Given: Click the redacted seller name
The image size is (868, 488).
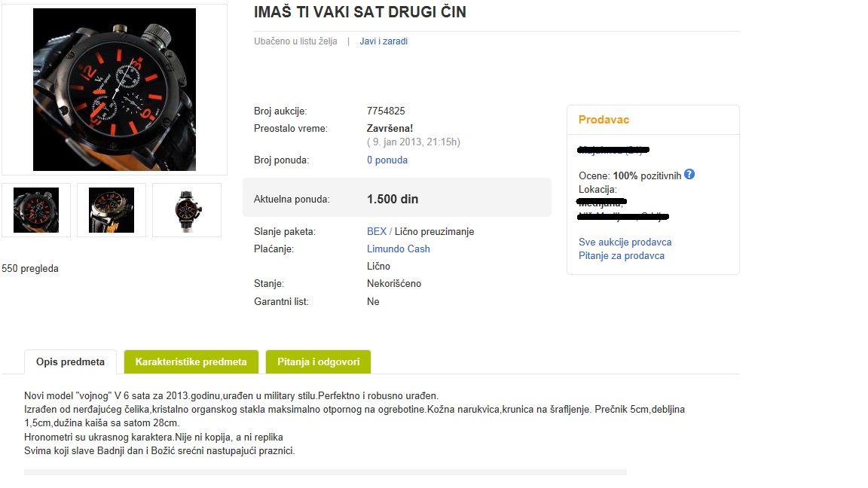Looking at the screenshot, I should (x=613, y=150).
